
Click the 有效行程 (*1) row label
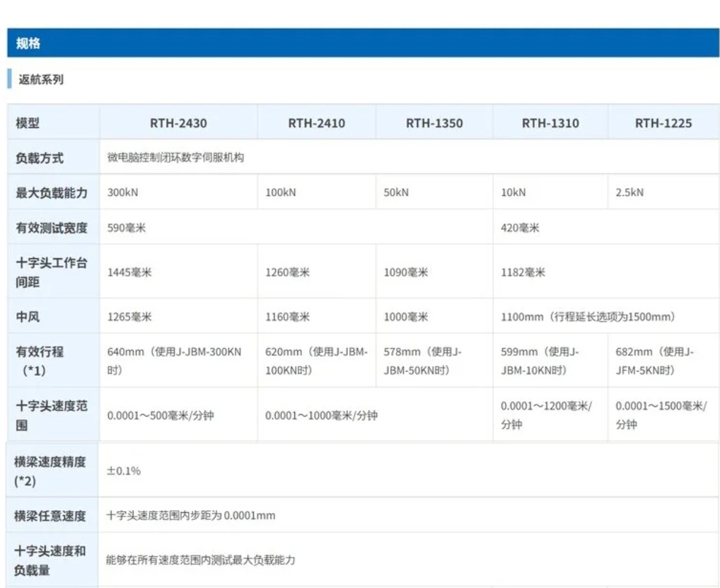click(x=40, y=361)
